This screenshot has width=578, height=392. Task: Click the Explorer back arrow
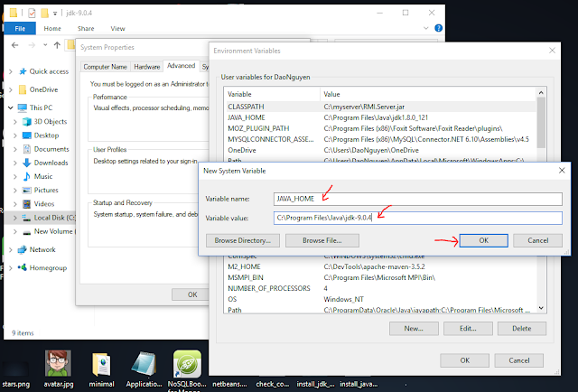tap(14, 45)
